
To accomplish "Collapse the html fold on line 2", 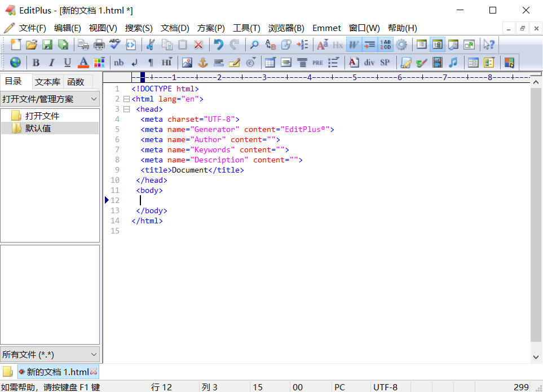I will pyautogui.click(x=127, y=99).
